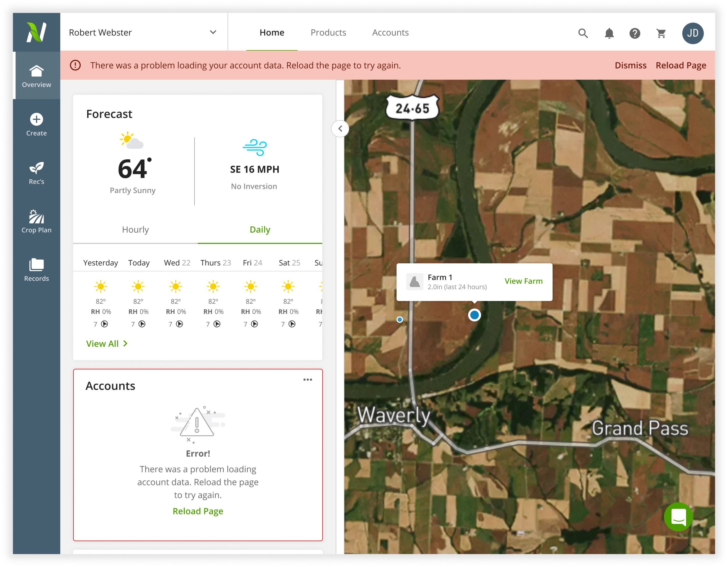This screenshot has height=567, width=728.
Task: Open the Create sidebar item
Action: point(36,124)
